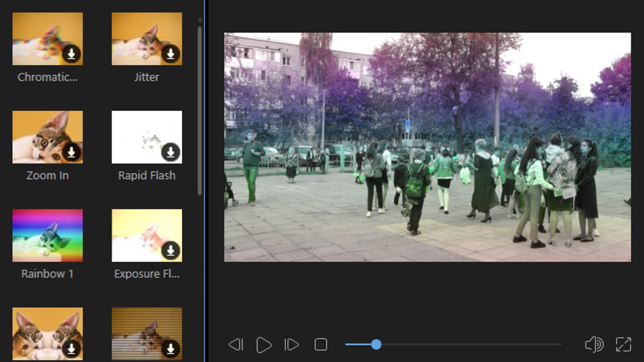The height and width of the screenshot is (362, 644).
Task: Stop the video playback
Action: click(321, 345)
